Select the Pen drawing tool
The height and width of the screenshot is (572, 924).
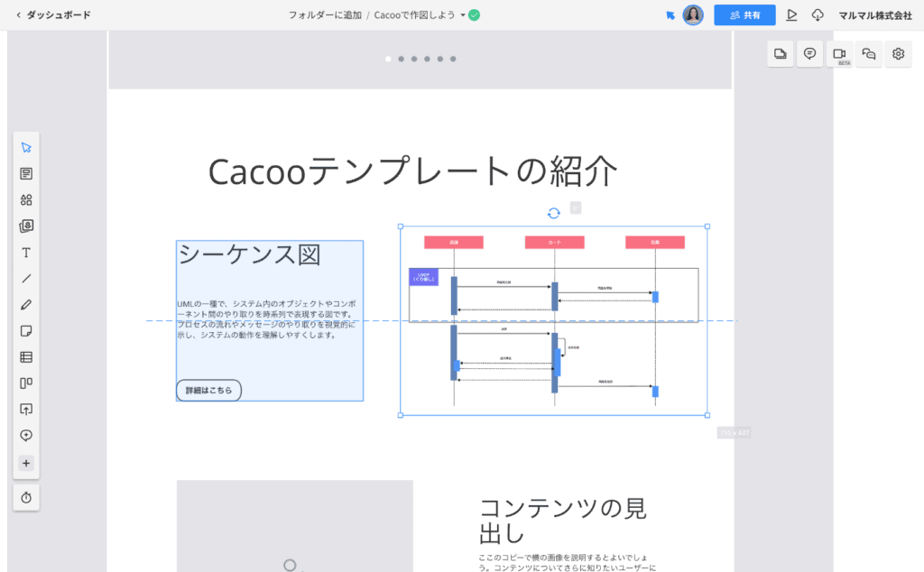26,304
